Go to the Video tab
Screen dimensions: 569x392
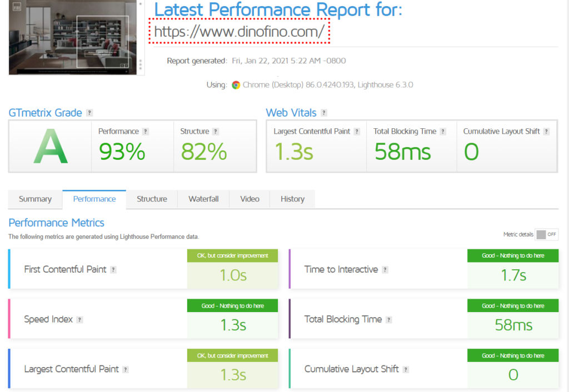pos(249,199)
